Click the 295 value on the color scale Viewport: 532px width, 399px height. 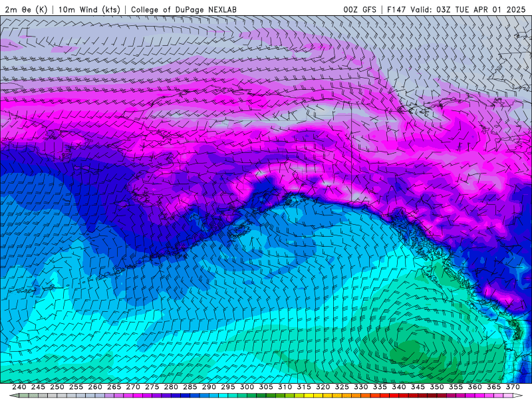tap(228, 387)
